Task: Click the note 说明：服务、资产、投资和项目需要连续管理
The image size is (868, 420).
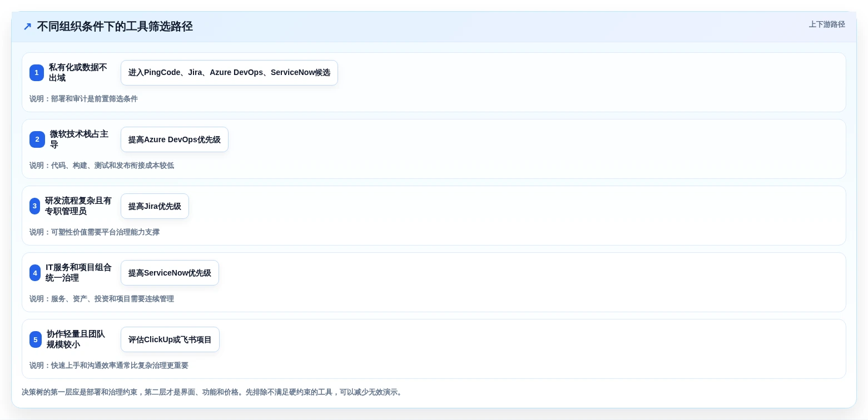Action: (x=102, y=299)
